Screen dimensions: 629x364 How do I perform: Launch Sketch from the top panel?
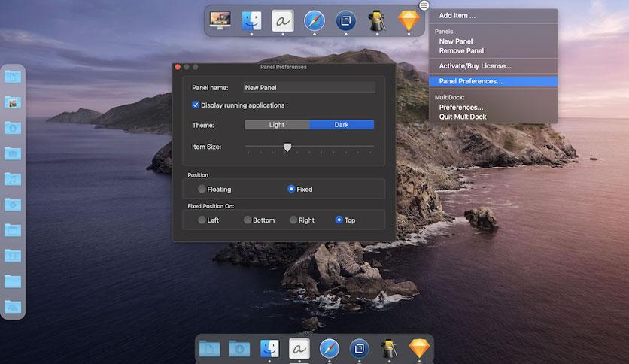pyautogui.click(x=409, y=20)
